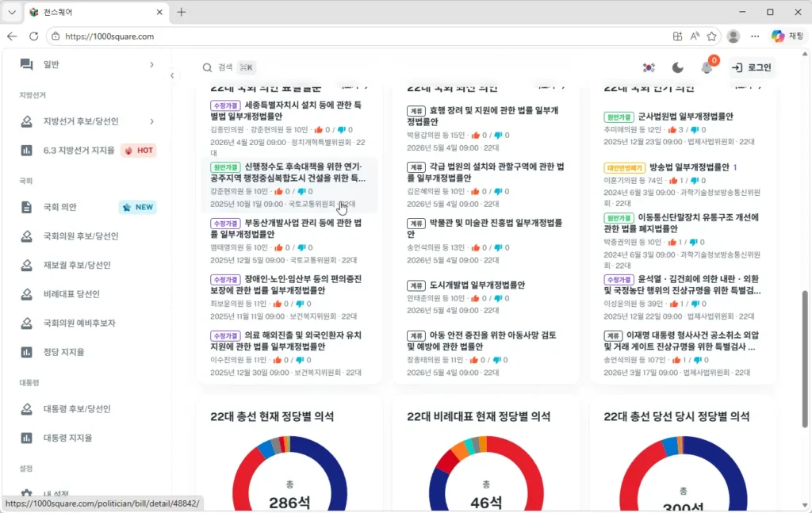Image resolution: width=812 pixels, height=513 pixels.
Task: Open bill 부동산개발사업 관리 등에 관한 법률
Action: [x=286, y=228]
